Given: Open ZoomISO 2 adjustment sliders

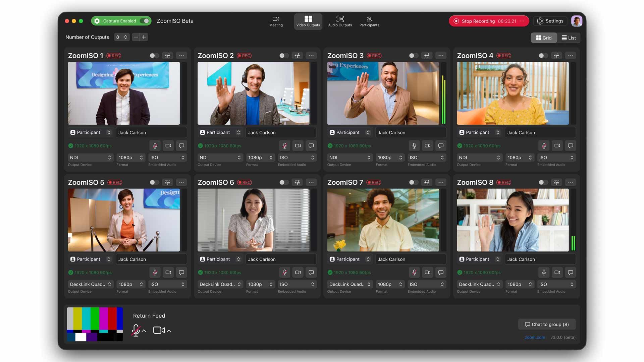Looking at the screenshot, I should click(x=297, y=56).
